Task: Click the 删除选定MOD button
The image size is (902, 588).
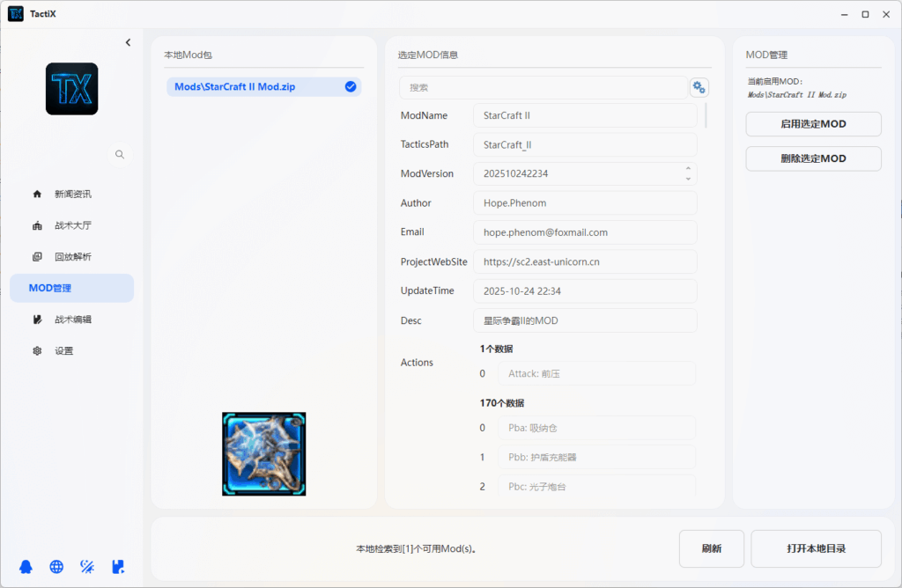Action: 813,158
